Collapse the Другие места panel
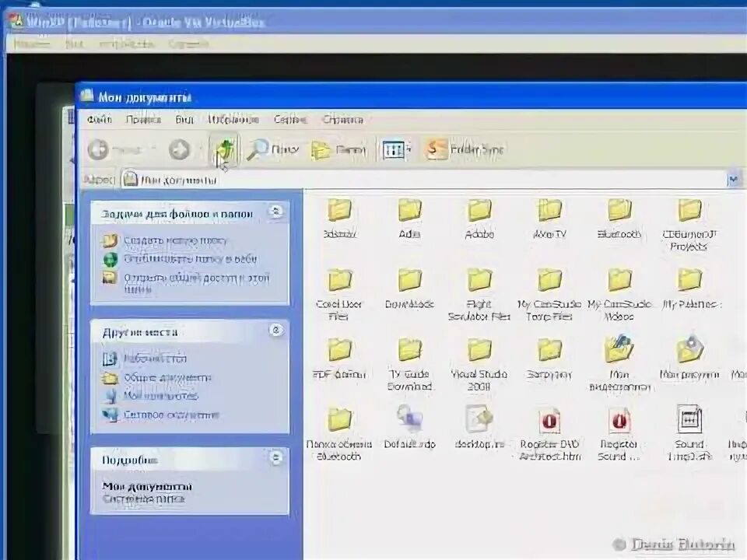This screenshot has height=560, width=747. [x=275, y=330]
